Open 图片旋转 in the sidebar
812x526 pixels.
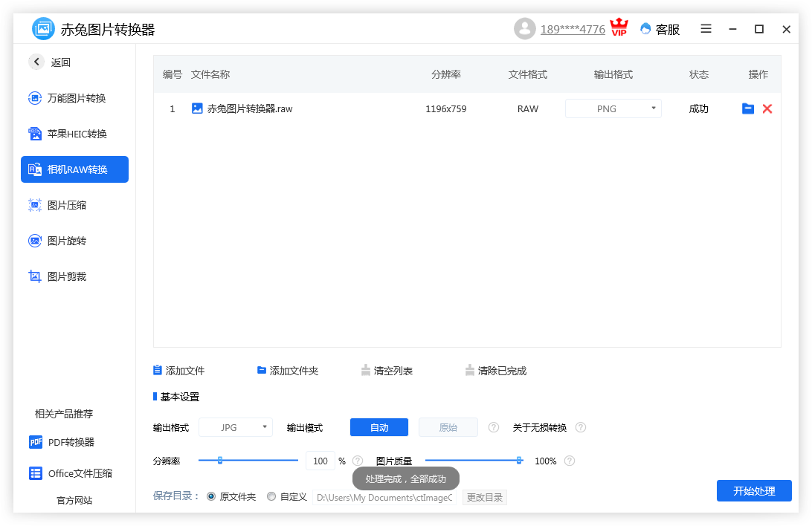74,241
